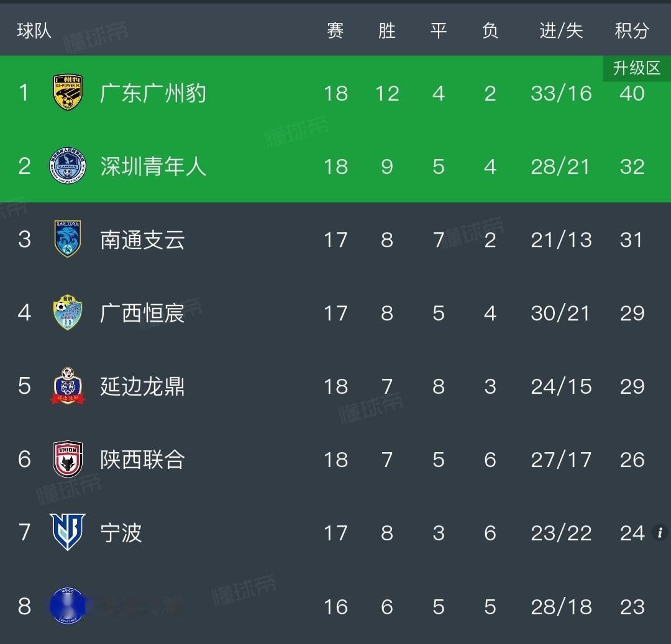Select the 胜 column header
Viewport: 671px width, 644px height.
[387, 31]
